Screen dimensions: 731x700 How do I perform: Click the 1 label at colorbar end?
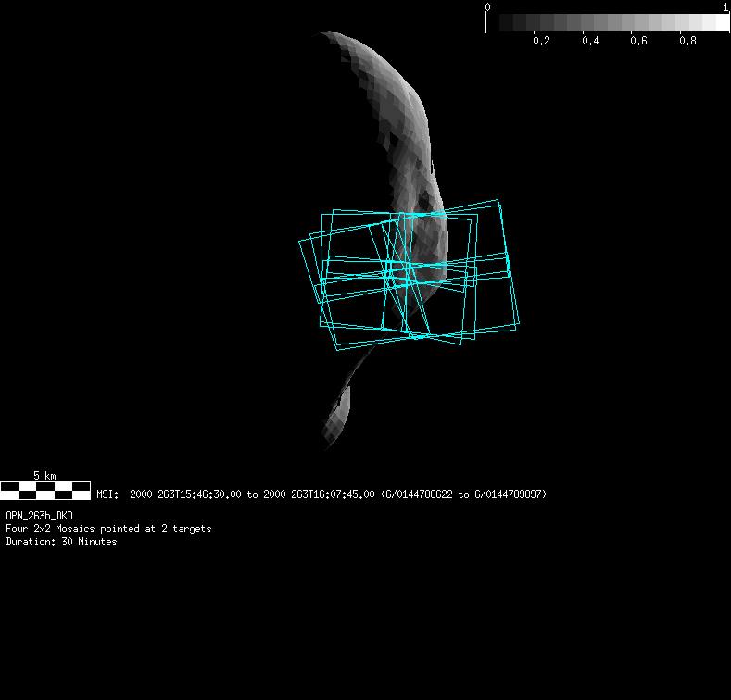click(x=725, y=7)
